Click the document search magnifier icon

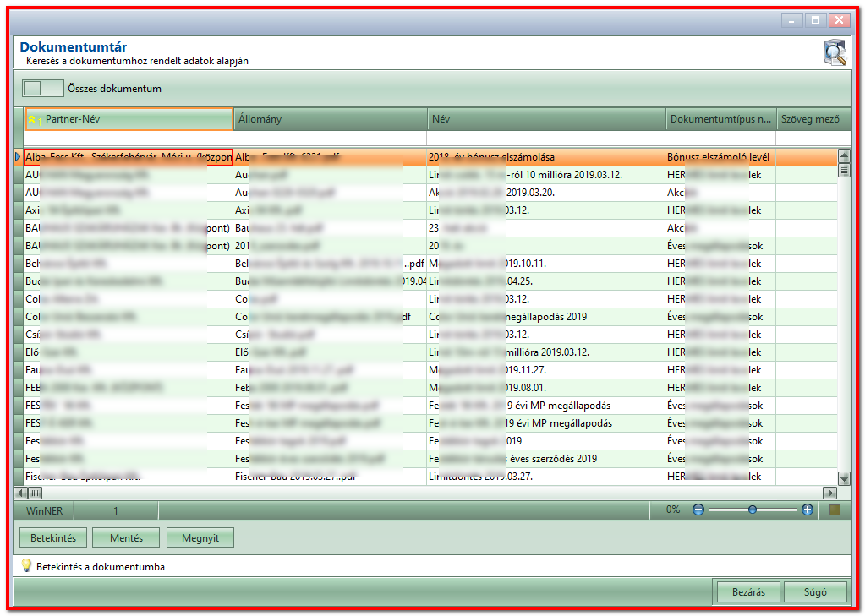835,53
